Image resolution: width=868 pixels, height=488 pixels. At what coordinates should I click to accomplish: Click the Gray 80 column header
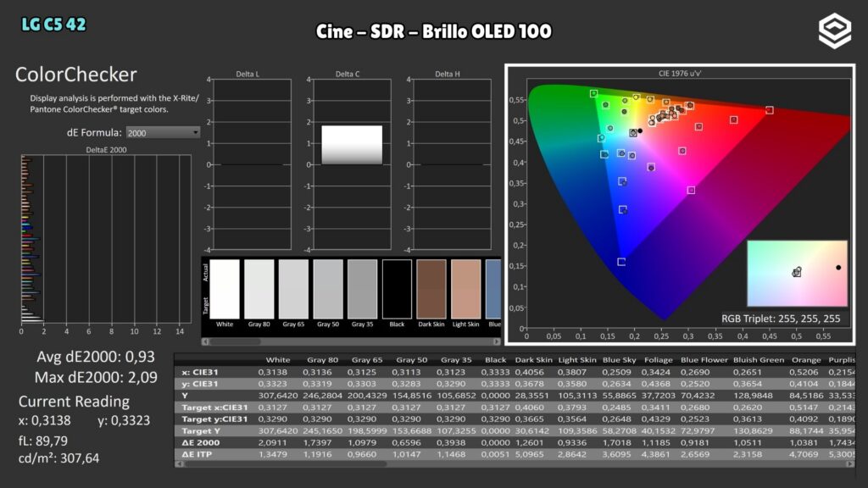[322, 359]
